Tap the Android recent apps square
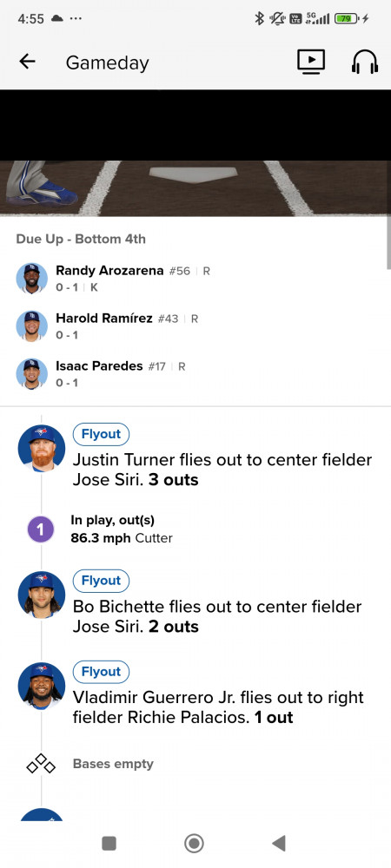Screen dimensions: 391x868 [109, 844]
